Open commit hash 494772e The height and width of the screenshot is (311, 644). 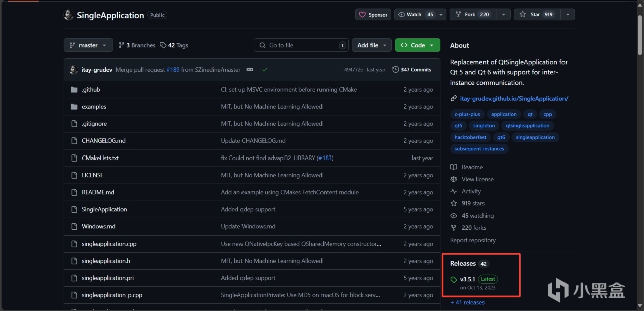click(x=353, y=70)
